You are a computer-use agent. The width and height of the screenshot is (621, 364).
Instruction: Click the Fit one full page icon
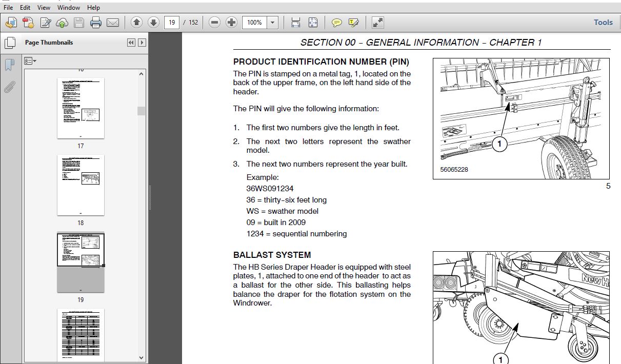coord(313,23)
